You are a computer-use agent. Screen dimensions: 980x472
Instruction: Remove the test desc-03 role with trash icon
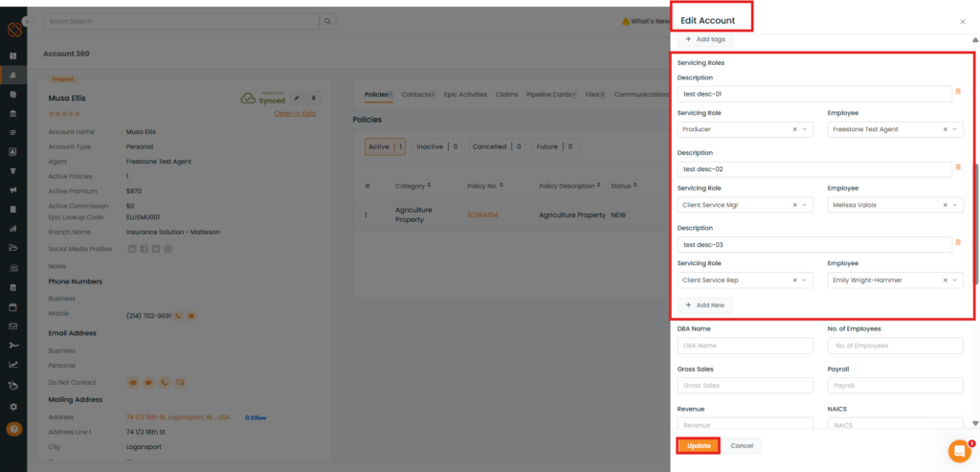(958, 241)
